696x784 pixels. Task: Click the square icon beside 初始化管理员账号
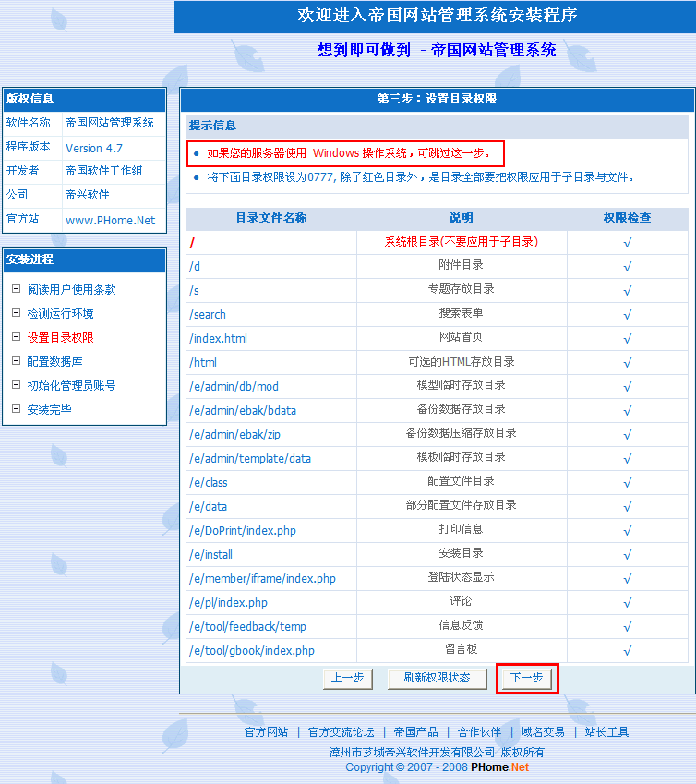pyautogui.click(x=16, y=385)
